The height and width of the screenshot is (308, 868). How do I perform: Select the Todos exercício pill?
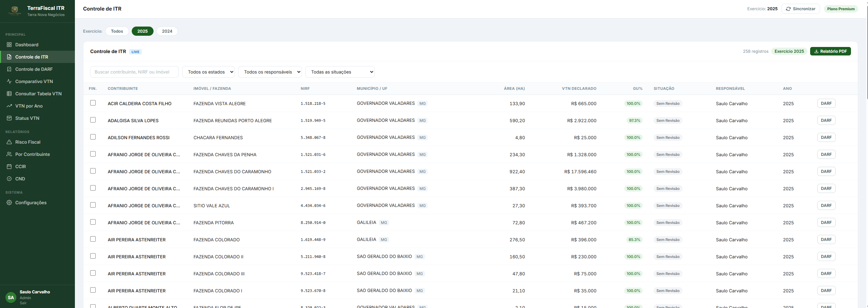(x=117, y=31)
